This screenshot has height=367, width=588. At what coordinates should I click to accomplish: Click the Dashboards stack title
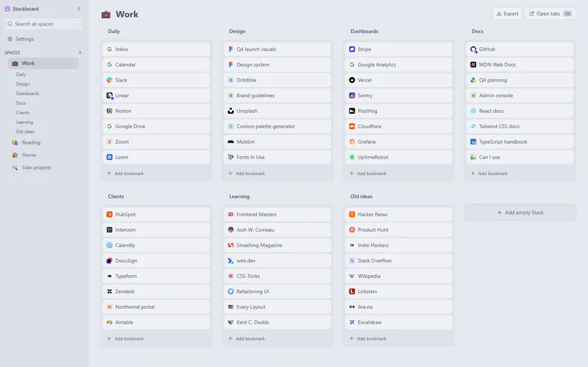(364, 31)
